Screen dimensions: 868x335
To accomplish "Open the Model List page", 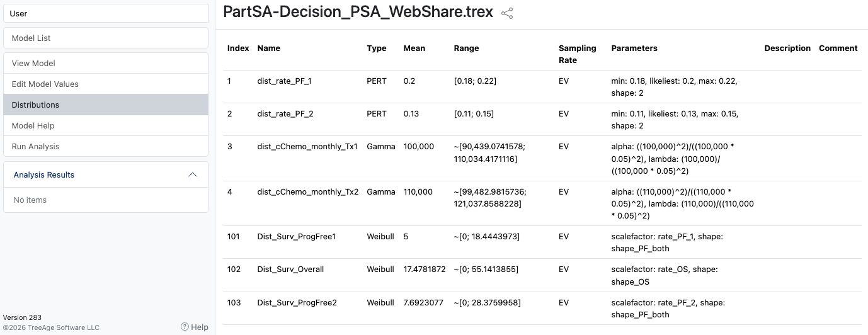I will tap(106, 38).
